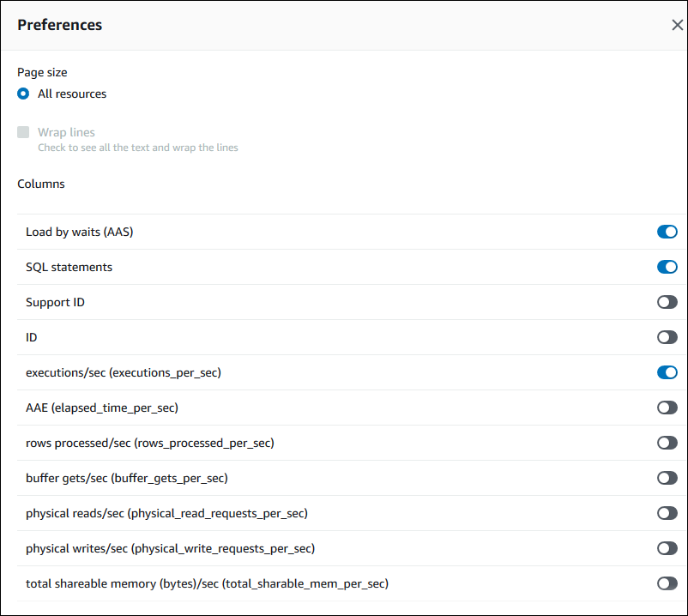688x616 pixels.
Task: Turn off the 'SQL statements' column toggle
Action: click(x=667, y=267)
